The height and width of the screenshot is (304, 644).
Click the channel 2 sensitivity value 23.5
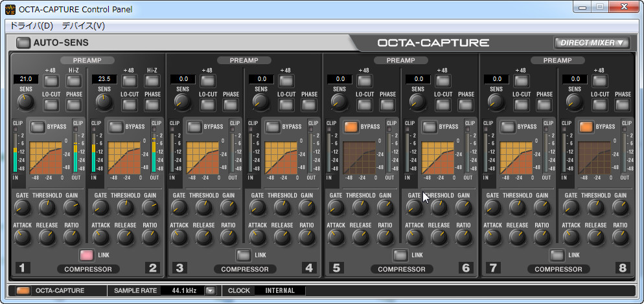pyautogui.click(x=104, y=79)
